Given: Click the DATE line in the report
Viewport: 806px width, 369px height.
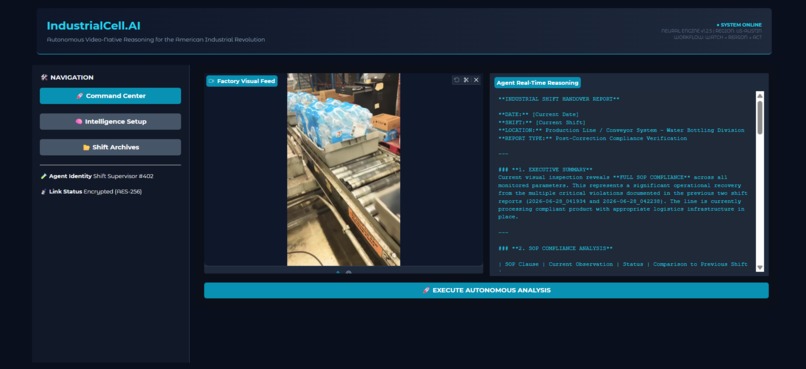Looking at the screenshot, I should (538, 114).
